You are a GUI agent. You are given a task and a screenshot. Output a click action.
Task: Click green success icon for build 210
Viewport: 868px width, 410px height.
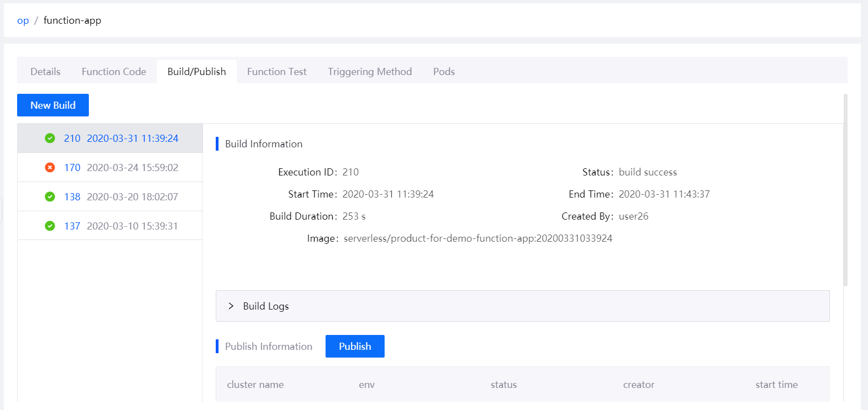50,138
